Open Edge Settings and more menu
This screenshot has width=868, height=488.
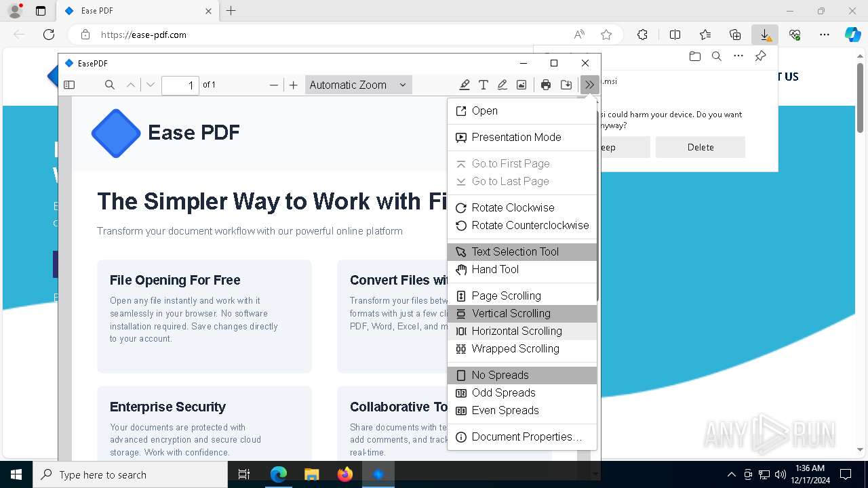pyautogui.click(x=825, y=35)
